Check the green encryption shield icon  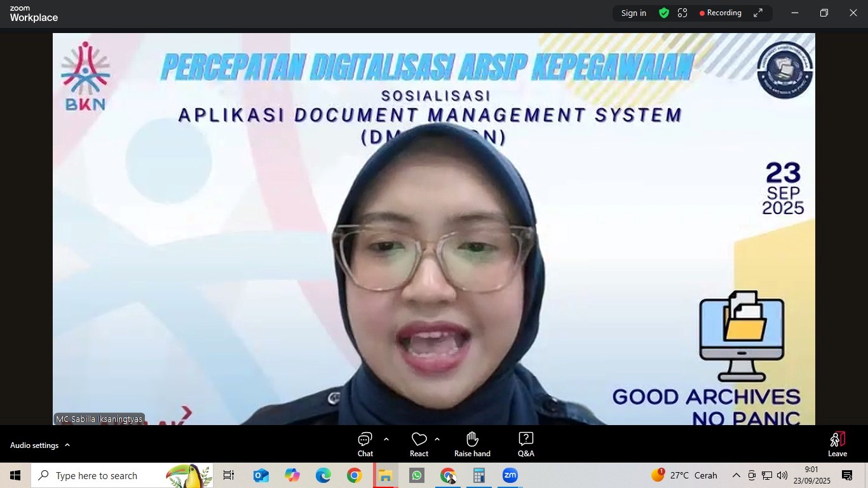[664, 13]
